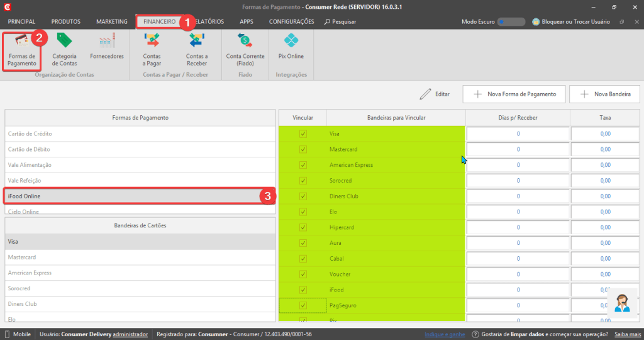Open Pix Online integration icon

tap(291, 47)
